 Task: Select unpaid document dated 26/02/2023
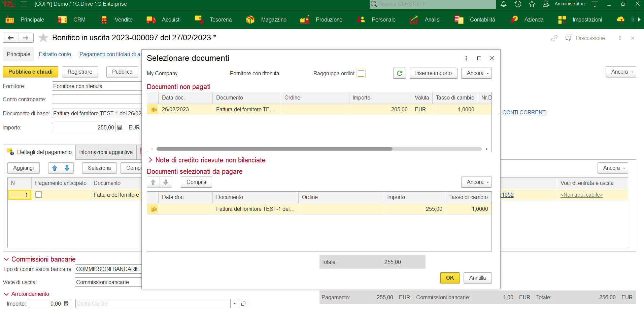click(319, 109)
